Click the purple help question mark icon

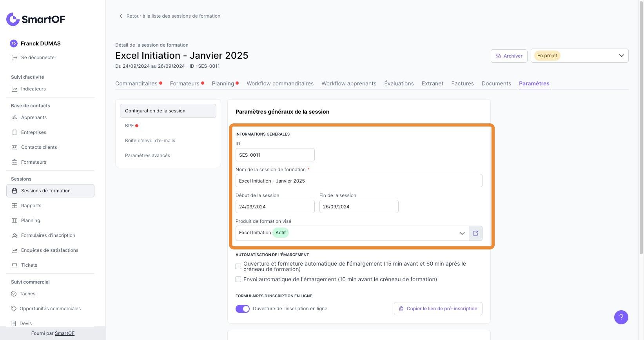621,317
